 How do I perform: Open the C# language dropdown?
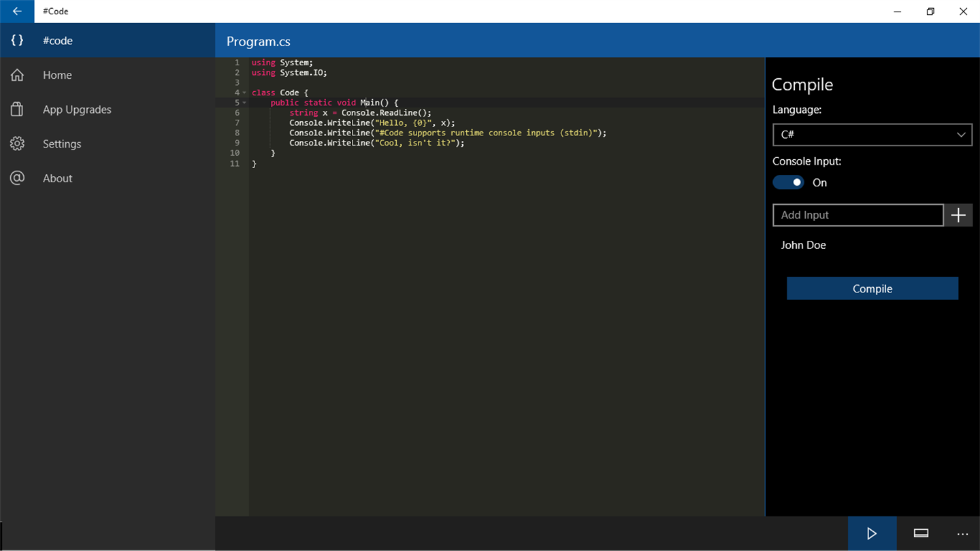[872, 135]
